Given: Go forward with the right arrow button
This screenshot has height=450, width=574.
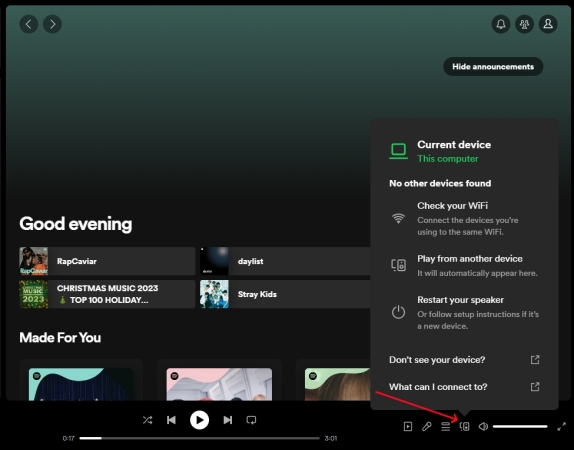Looking at the screenshot, I should (52, 24).
